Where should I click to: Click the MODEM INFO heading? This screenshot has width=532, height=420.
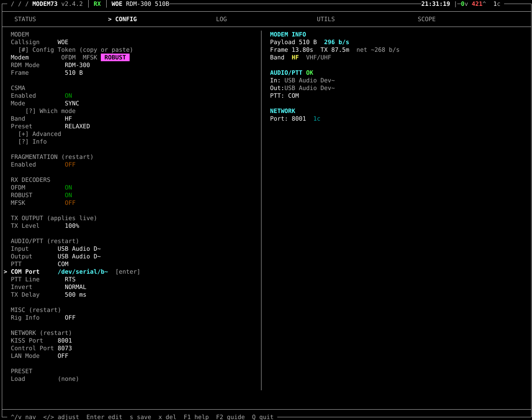click(288, 35)
